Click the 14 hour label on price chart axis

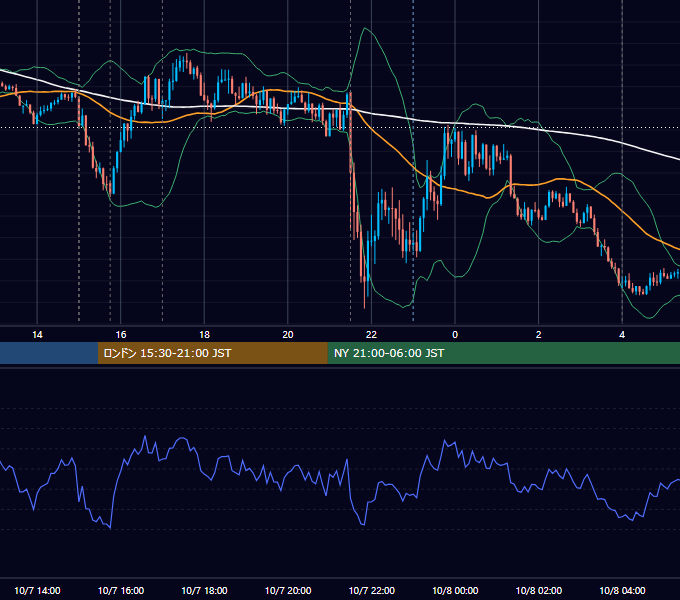pyautogui.click(x=37, y=335)
